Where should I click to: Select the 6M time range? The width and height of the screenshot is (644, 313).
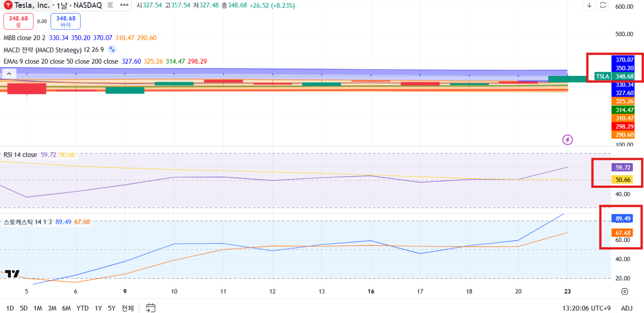pos(66,308)
